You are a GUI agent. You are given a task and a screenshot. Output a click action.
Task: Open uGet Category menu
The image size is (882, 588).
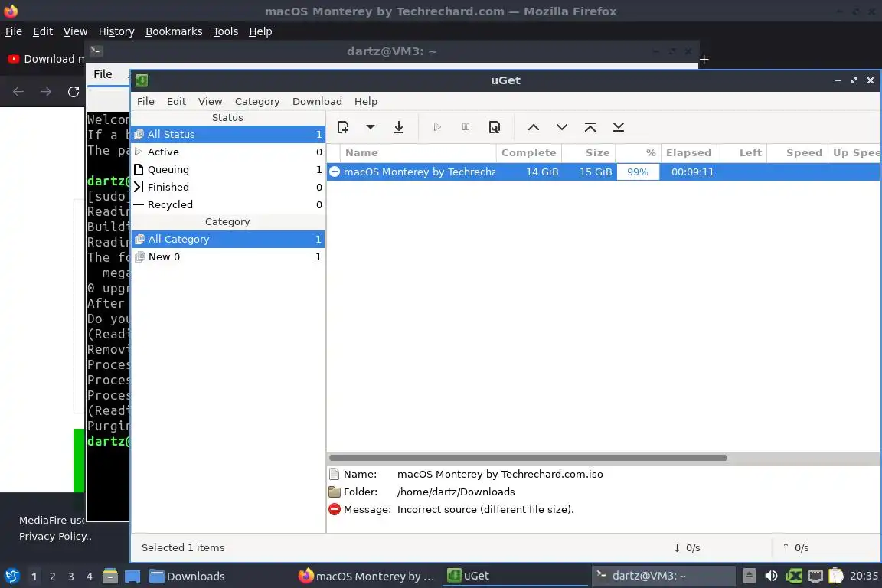[x=257, y=101]
